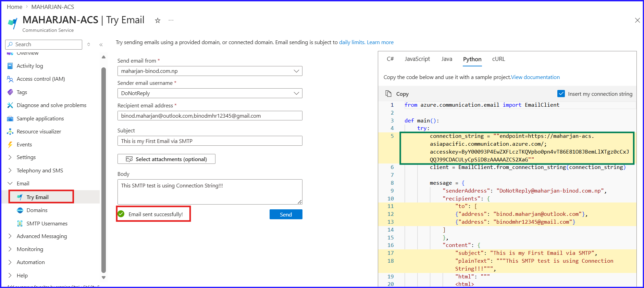Click the favorite star icon beside Try Email

pyautogui.click(x=158, y=21)
